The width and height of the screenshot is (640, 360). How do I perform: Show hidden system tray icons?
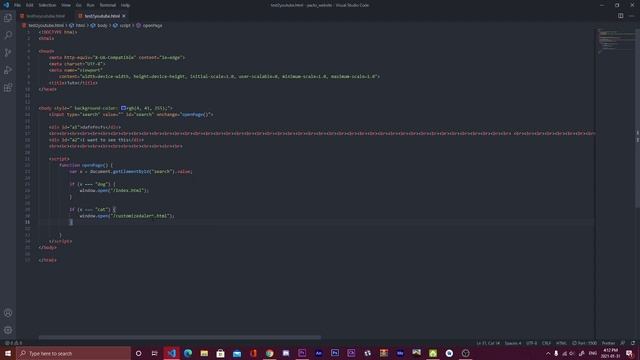tap(548, 353)
